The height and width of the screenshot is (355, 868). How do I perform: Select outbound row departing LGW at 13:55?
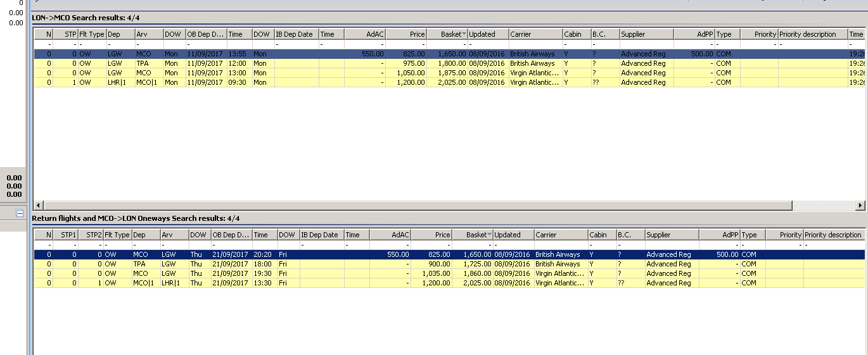[450, 54]
